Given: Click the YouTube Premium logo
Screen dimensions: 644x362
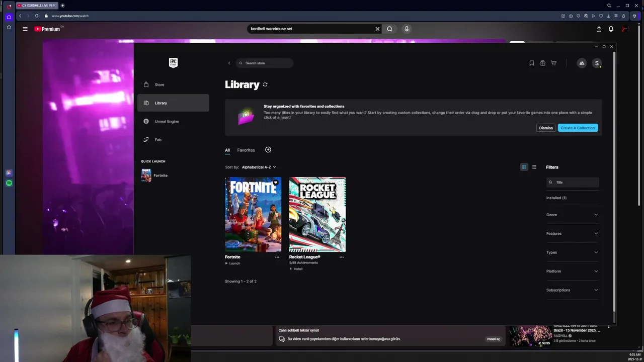Looking at the screenshot, I should click(x=48, y=29).
